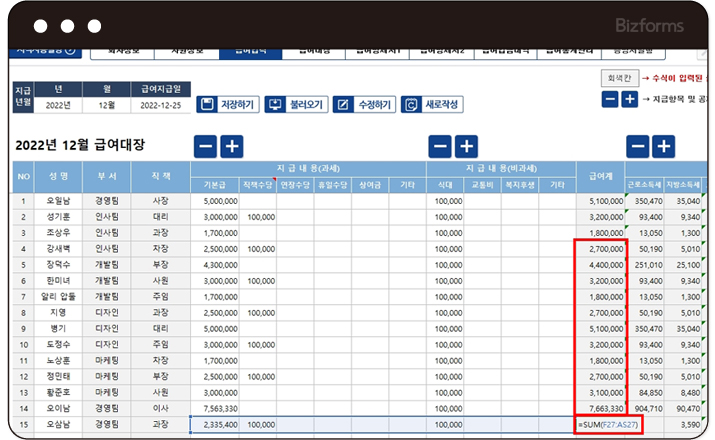Viewport: 715px width, 440px height.
Task: Click minus button above 지급내용(비과세) columns
Action: tap(440, 146)
